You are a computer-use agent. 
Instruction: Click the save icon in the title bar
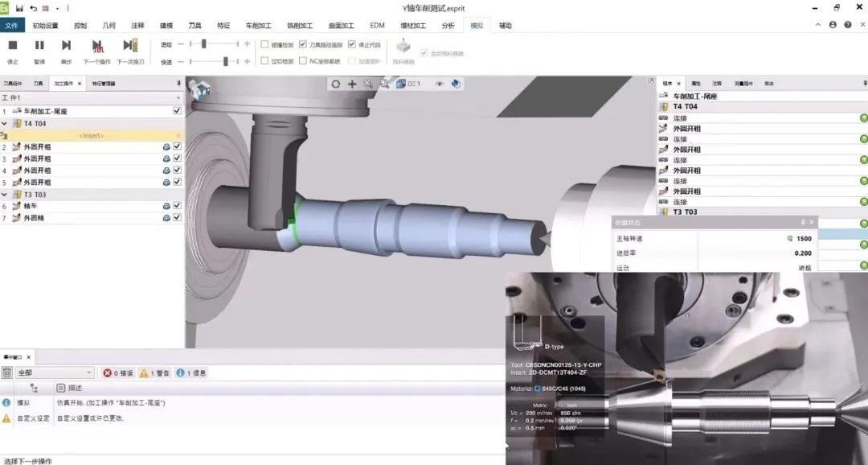19,7
